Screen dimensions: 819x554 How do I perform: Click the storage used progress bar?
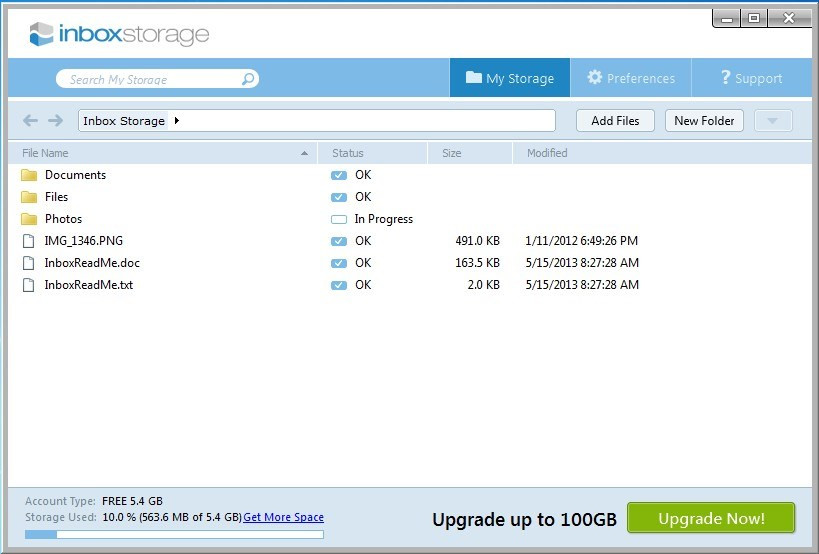coord(174,534)
